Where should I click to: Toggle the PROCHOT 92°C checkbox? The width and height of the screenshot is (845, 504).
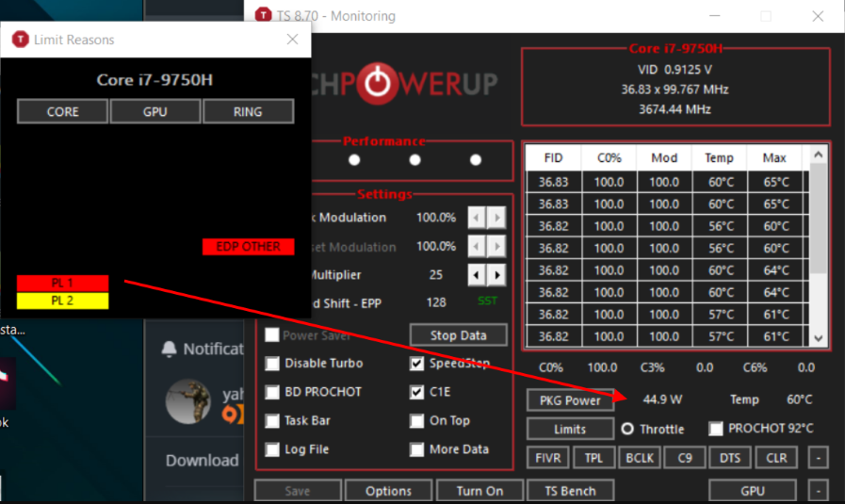[x=716, y=429]
